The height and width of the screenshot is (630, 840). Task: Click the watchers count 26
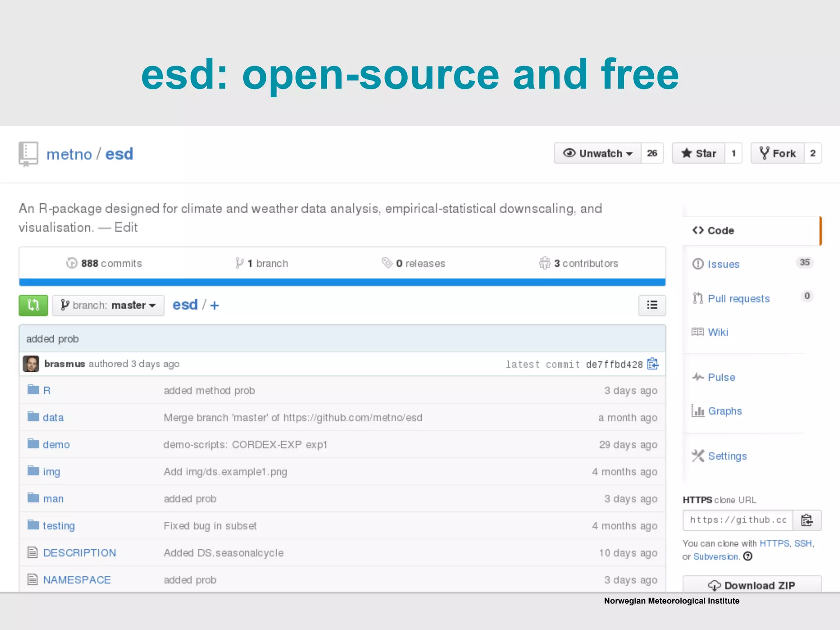click(x=652, y=153)
